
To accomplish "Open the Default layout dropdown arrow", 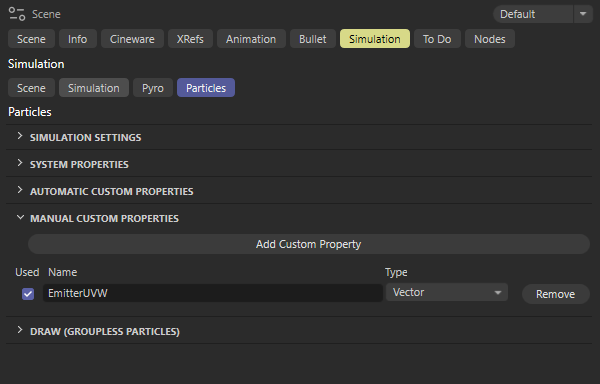I will 583,14.
